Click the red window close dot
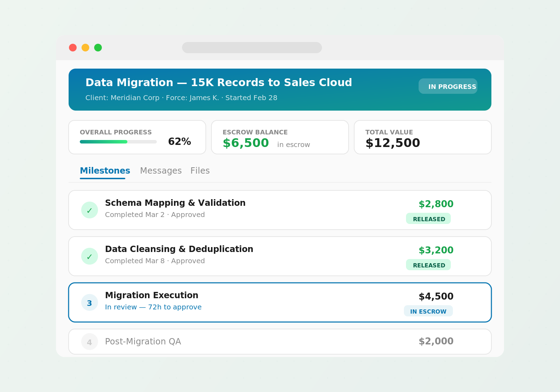The image size is (560, 392). [x=73, y=48]
